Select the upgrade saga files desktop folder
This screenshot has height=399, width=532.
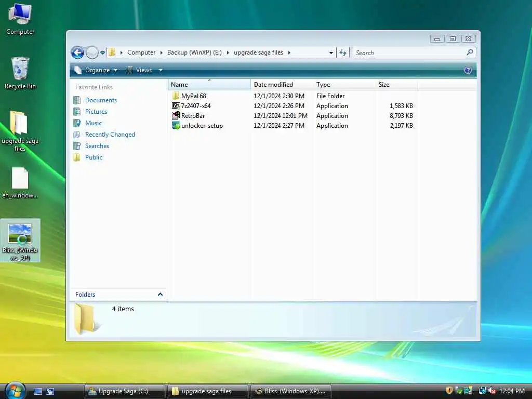[x=20, y=131]
